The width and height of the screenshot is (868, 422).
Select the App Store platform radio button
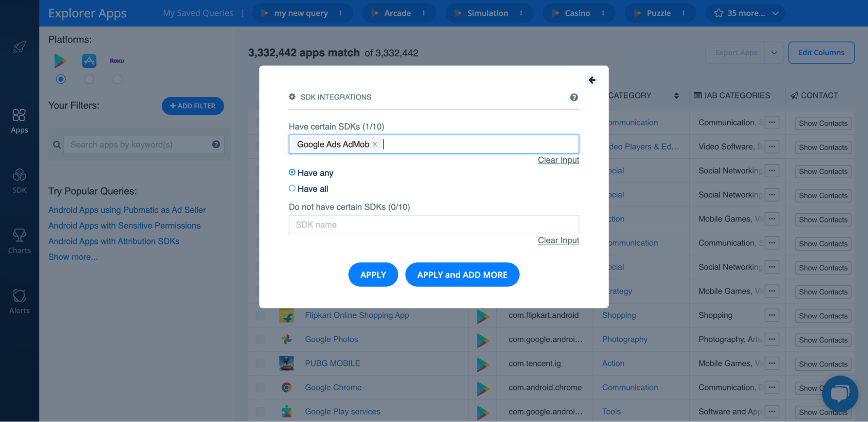89,79
